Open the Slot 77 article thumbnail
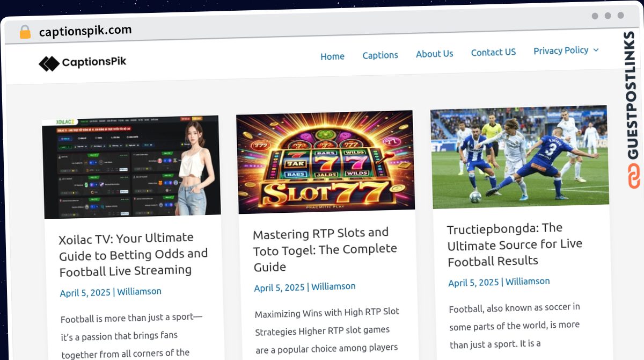Screen dimensions: 644x360 [x=325, y=162]
